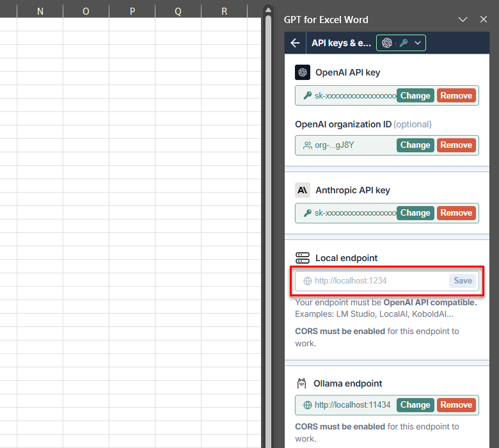499x448 pixels.
Task: Click the OpenAI logo icon beside API key
Action: tap(303, 72)
